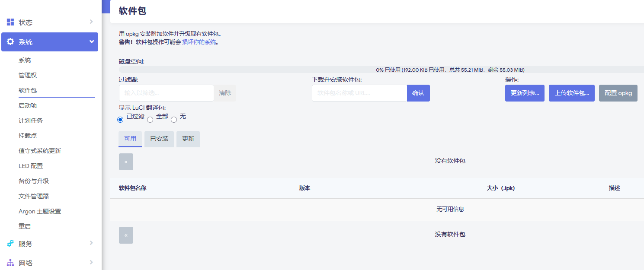Select the 全部 radio button
Image resolution: width=644 pixels, height=270 pixels.
(150, 120)
